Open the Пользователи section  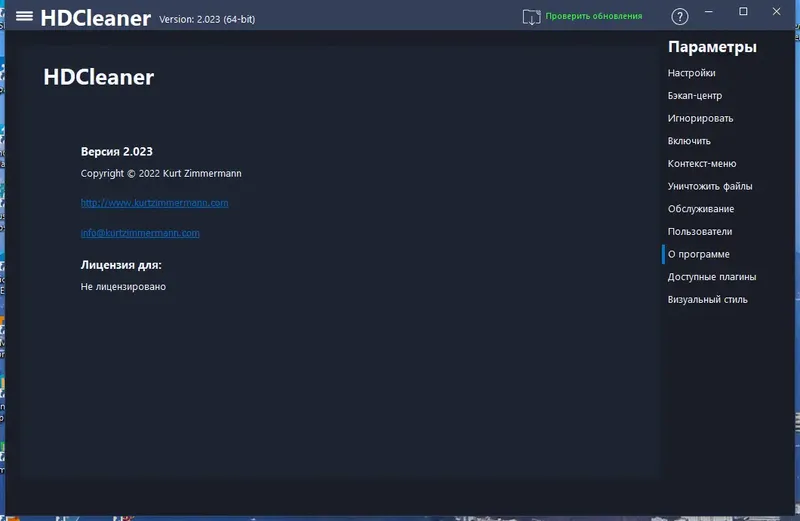pyautogui.click(x=699, y=231)
